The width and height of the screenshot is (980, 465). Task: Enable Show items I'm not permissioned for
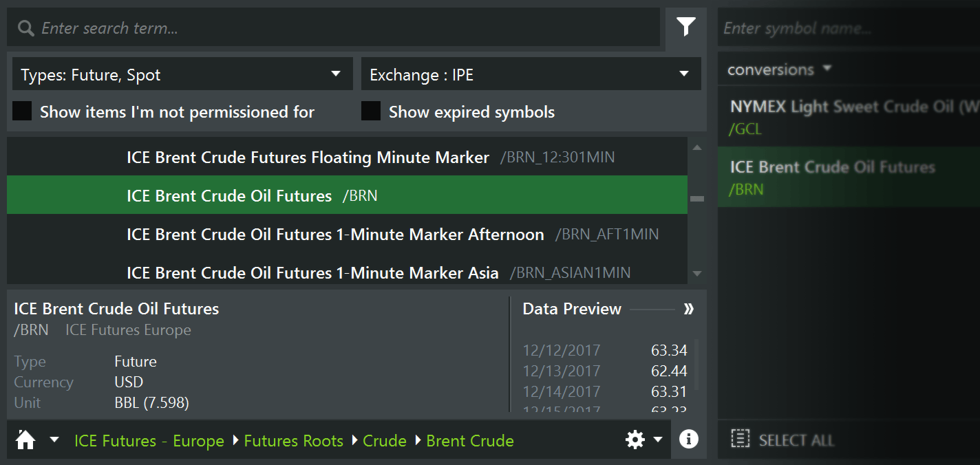tap(23, 111)
